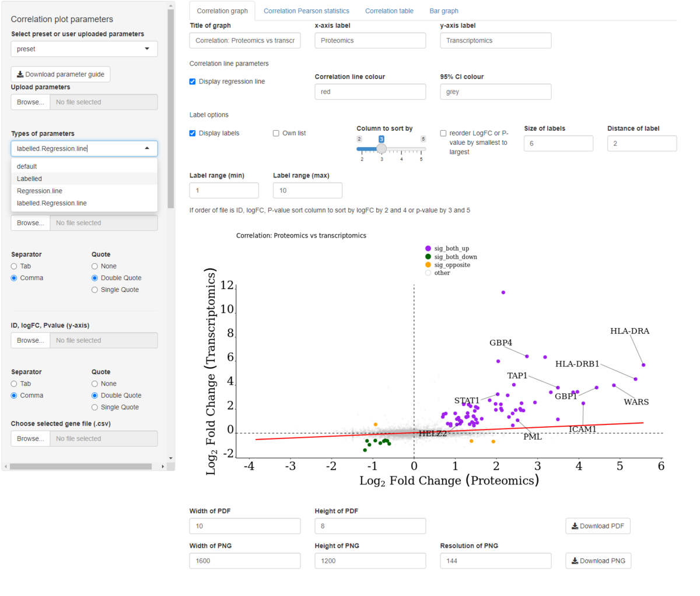The width and height of the screenshot is (700, 596).
Task: Open the Bar graph tab
Action: (444, 11)
